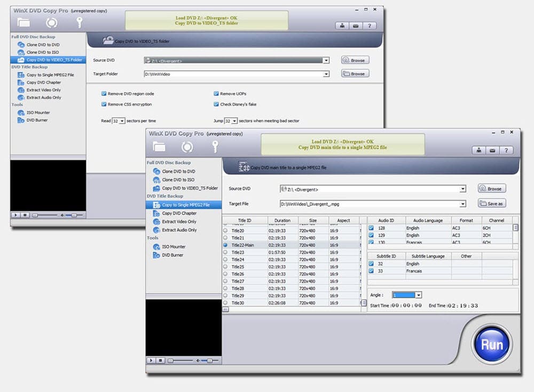This screenshot has height=392, width=534.
Task: Open DVD Burner tool icon in front window
Action: tap(156, 255)
